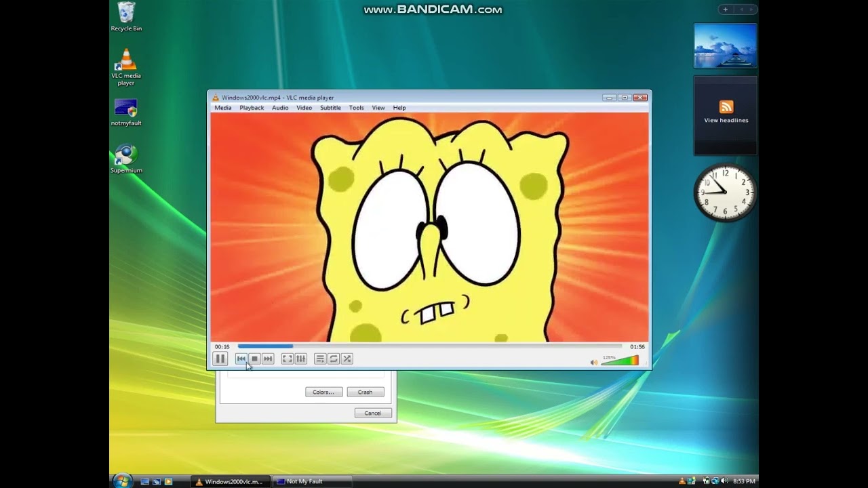
Task: Select VLC media player desktop shortcut
Action: point(126,67)
